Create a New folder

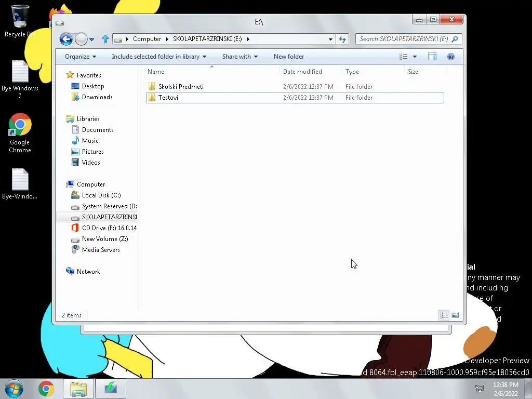[x=289, y=57]
